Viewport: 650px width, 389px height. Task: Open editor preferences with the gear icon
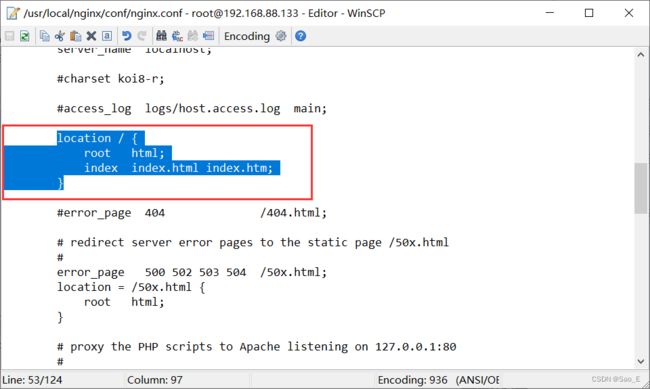[x=281, y=36]
